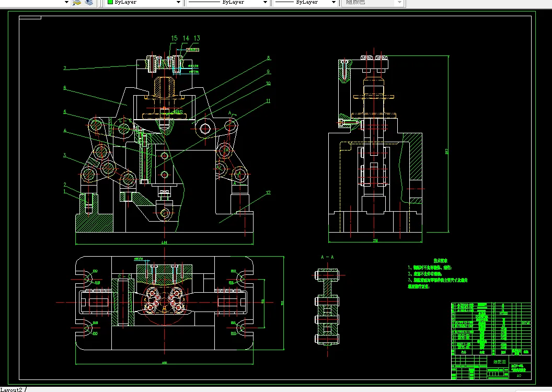Select part label 12 on right
552x392 pixels.
click(x=268, y=192)
